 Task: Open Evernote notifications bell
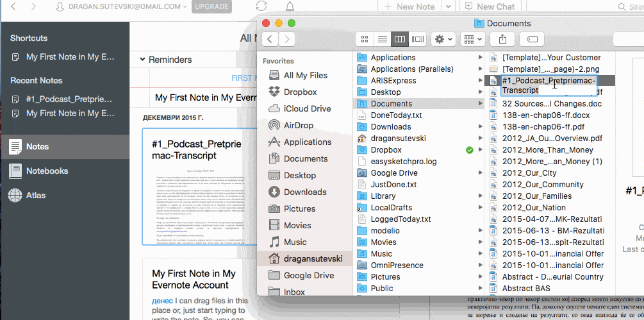coord(290,6)
